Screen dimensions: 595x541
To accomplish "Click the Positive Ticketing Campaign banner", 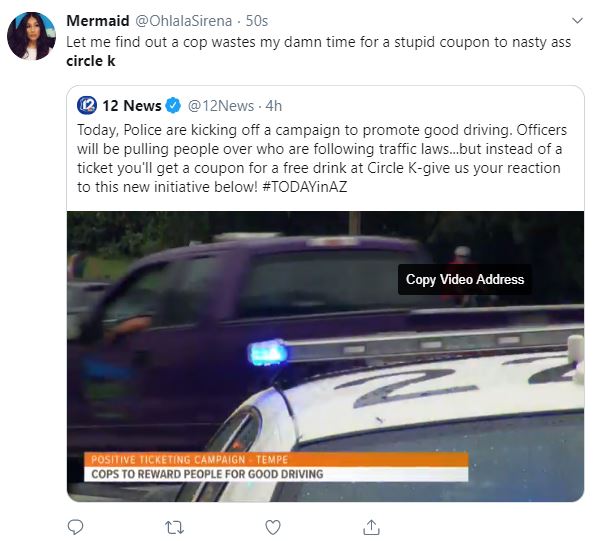I will point(276,467).
